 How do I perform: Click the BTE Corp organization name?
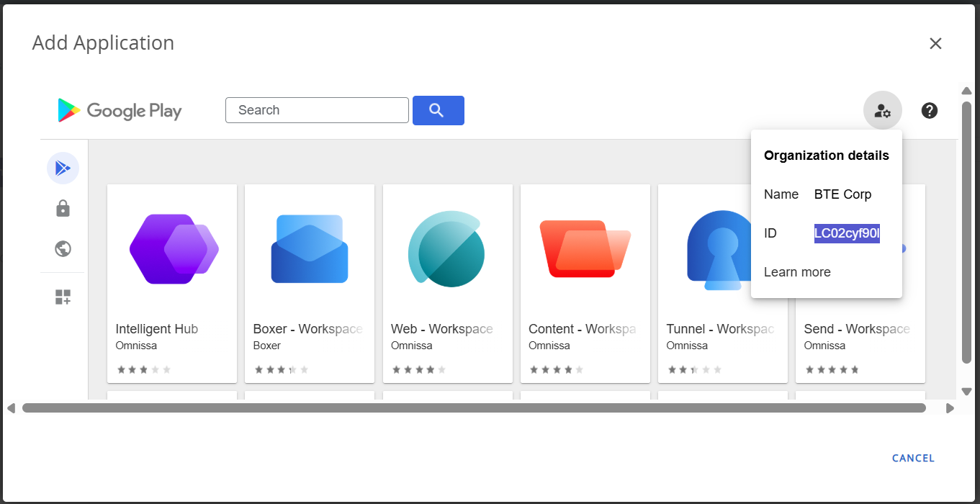[842, 194]
